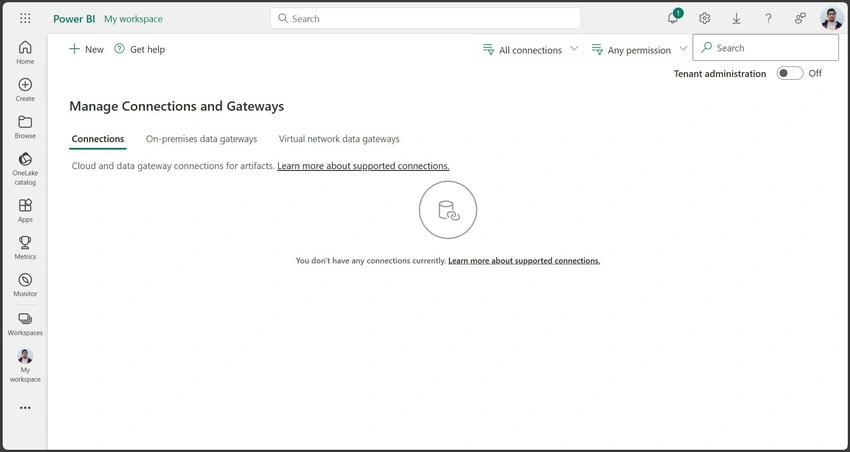Open notifications bell icon
This screenshot has width=850, height=452.
pos(673,18)
